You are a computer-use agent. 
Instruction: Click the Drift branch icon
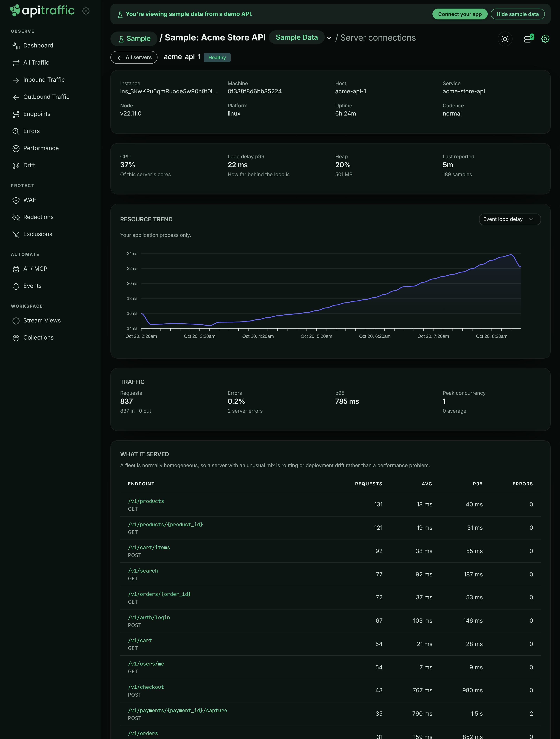click(16, 165)
